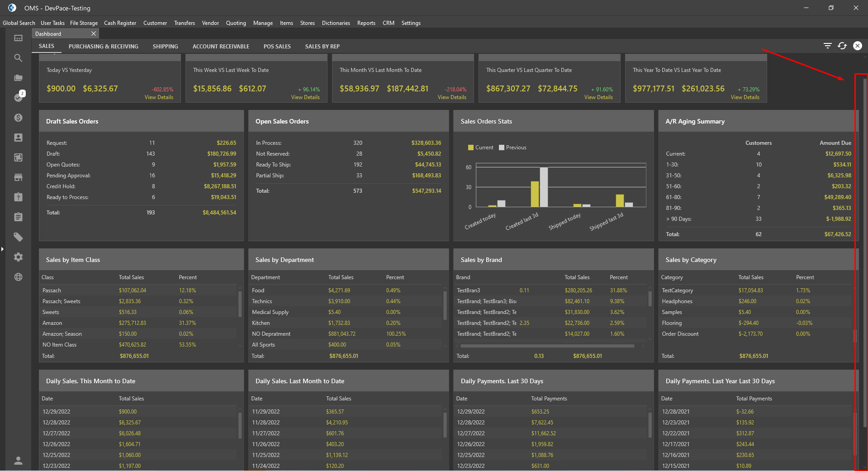Click the Pending Approval amount $15,418.29
This screenshot has width=868, height=471.
pyautogui.click(x=223, y=176)
